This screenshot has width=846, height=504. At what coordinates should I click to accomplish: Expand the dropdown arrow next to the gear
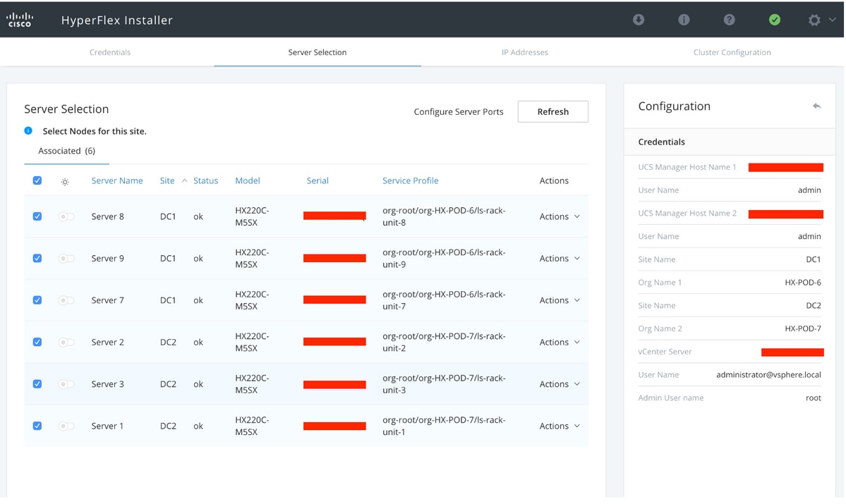coord(833,20)
